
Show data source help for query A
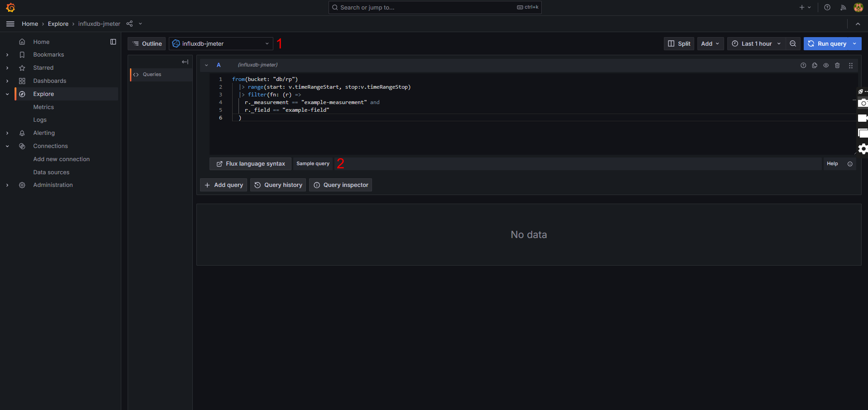tap(803, 66)
